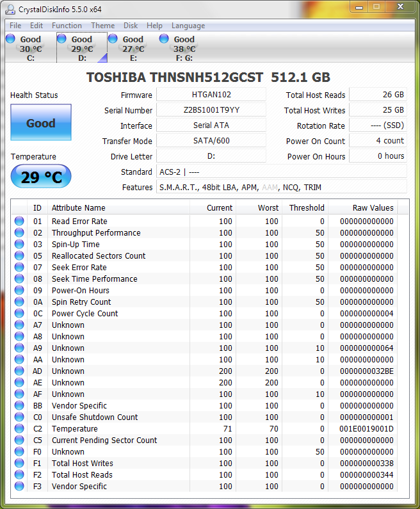Click the Good health status button

[41, 123]
